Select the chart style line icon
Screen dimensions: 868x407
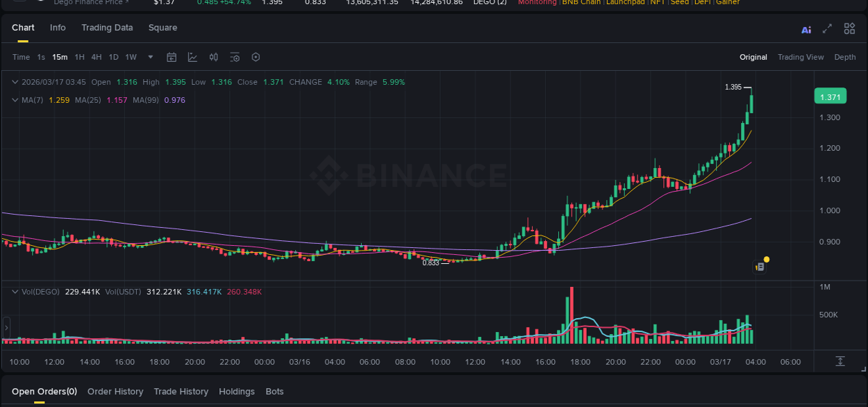[192, 57]
